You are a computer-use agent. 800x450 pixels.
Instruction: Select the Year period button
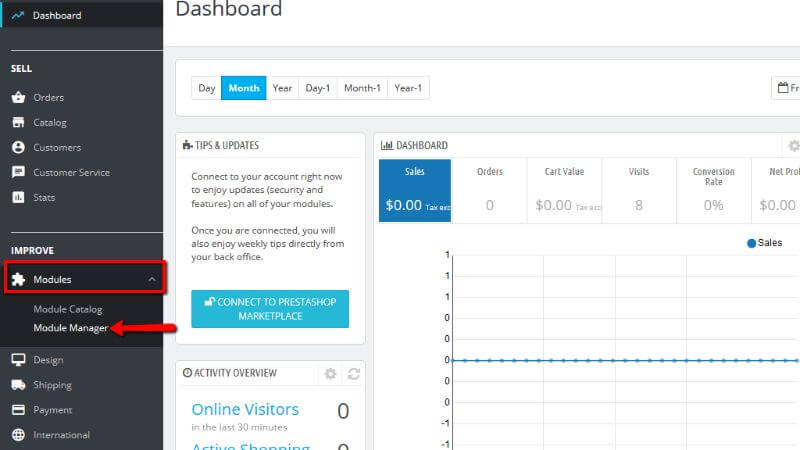[282, 88]
